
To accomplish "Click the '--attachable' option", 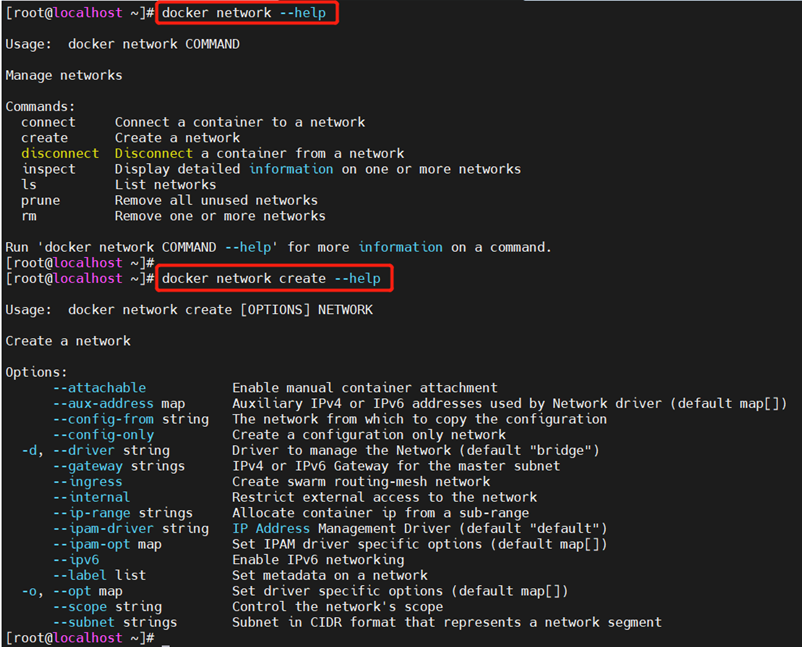I will pos(99,388).
